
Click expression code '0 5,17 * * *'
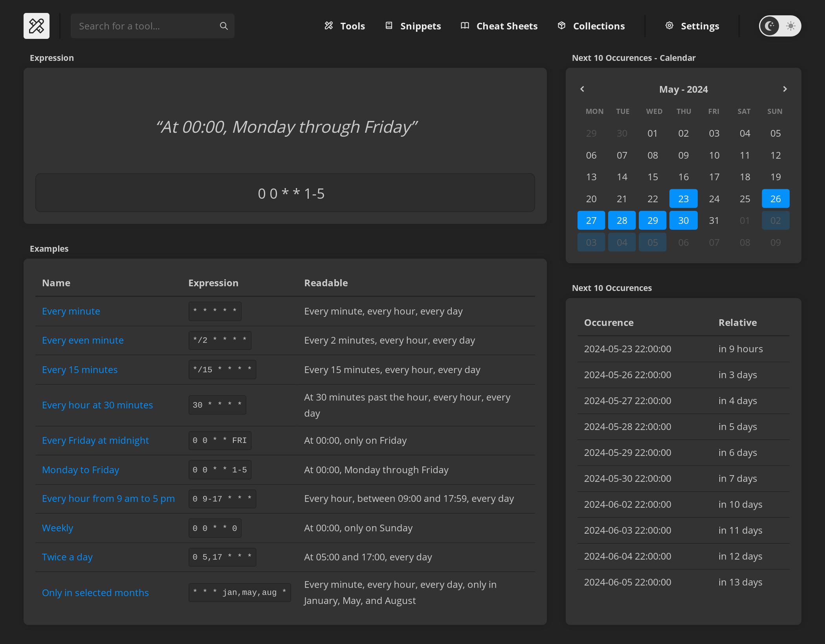pyautogui.click(x=222, y=557)
